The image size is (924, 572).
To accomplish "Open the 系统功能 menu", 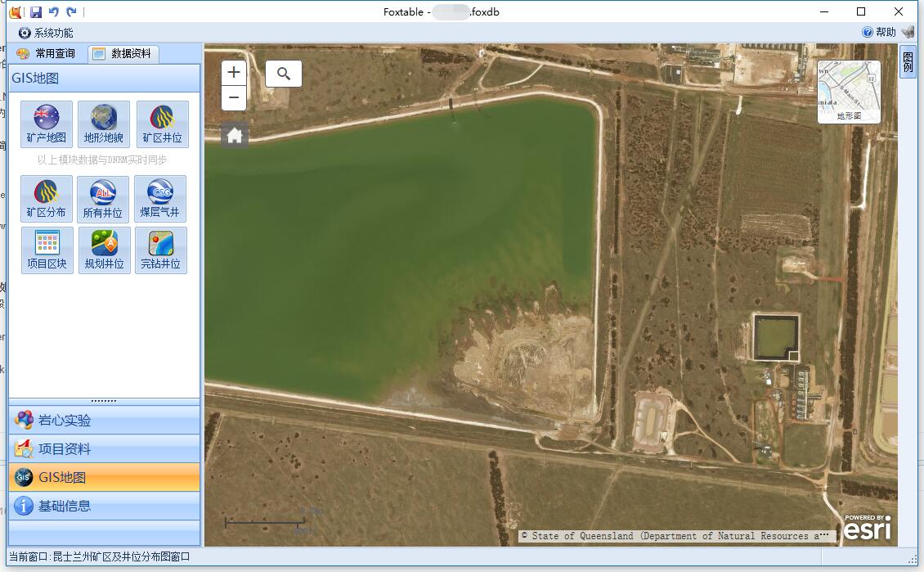I will pyautogui.click(x=46, y=33).
